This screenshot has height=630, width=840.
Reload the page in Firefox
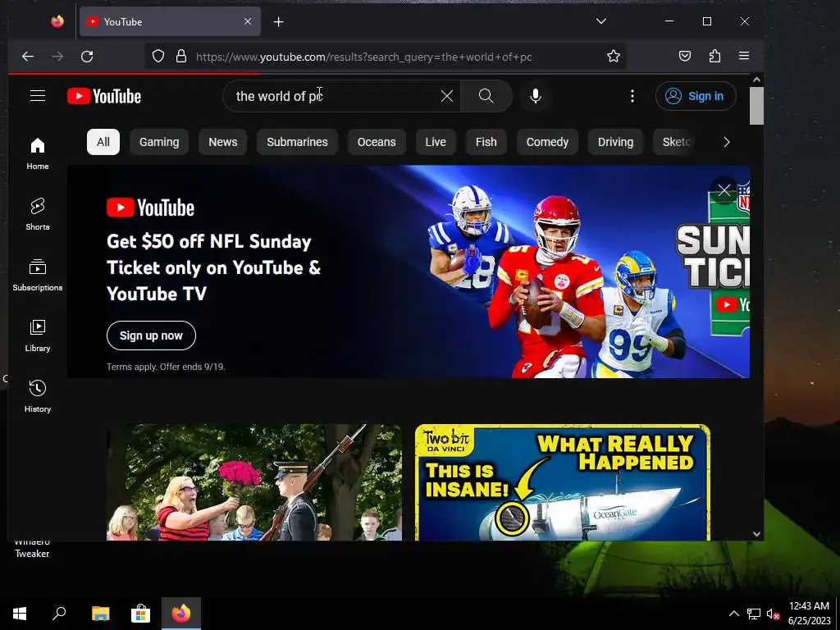click(87, 57)
